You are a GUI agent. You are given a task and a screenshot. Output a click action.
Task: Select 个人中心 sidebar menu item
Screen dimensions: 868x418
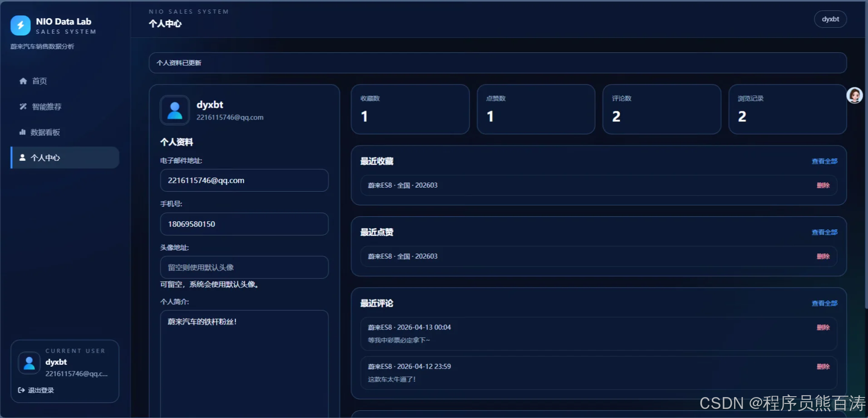coord(65,158)
